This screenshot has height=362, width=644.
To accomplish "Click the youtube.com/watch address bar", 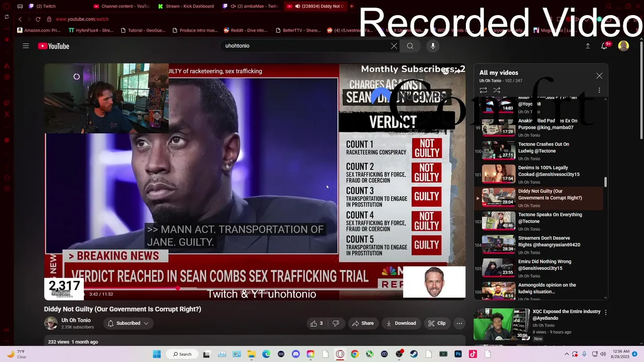I will [82, 19].
